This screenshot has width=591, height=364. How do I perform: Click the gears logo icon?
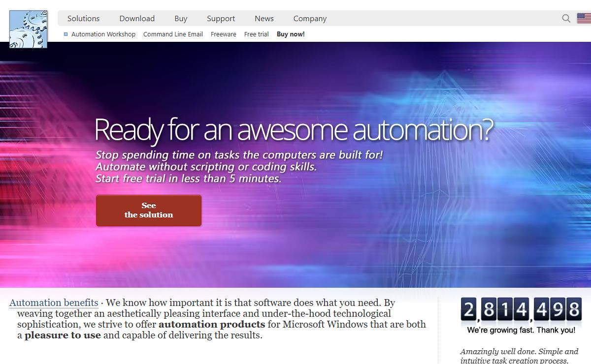[28, 30]
